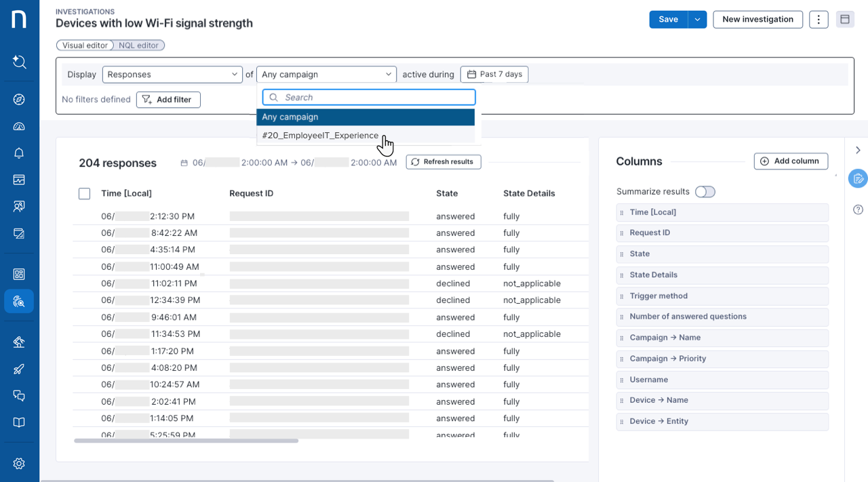Click the Refresh results button
This screenshot has height=482, width=868.
point(443,161)
